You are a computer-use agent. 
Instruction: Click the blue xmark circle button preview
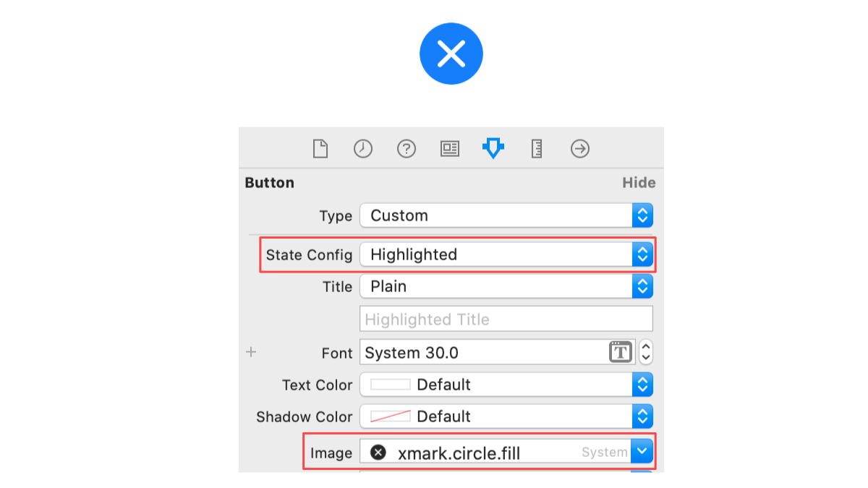tap(451, 54)
